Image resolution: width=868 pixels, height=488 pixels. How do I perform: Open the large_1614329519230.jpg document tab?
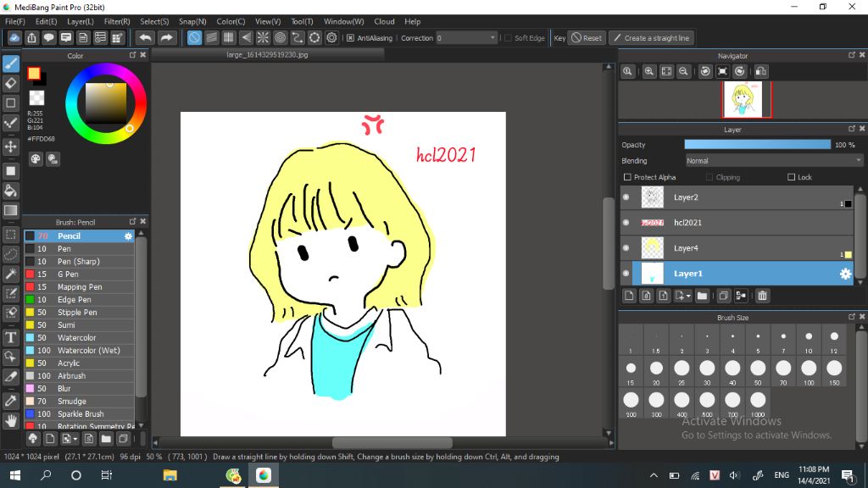267,55
